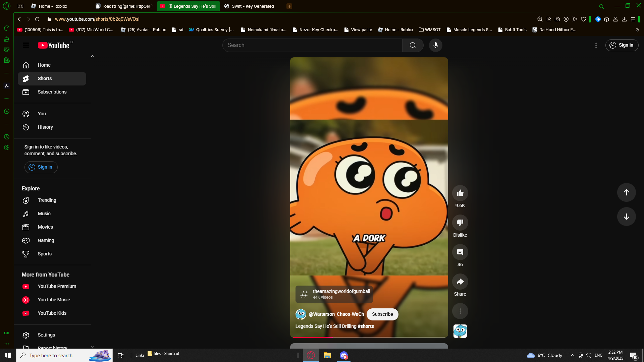The image size is (644, 362).
Task: Open the WMSGT bookmarks folder
Action: [430, 30]
